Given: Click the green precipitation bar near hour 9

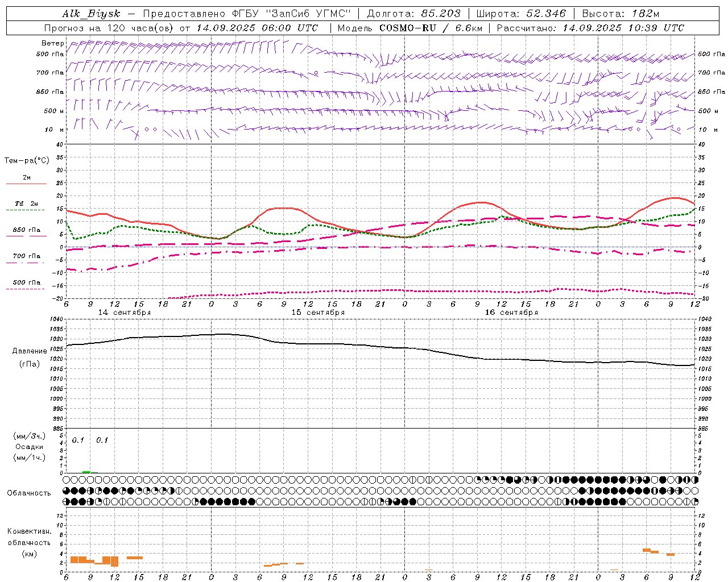Looking at the screenshot, I should pyautogui.click(x=86, y=472).
